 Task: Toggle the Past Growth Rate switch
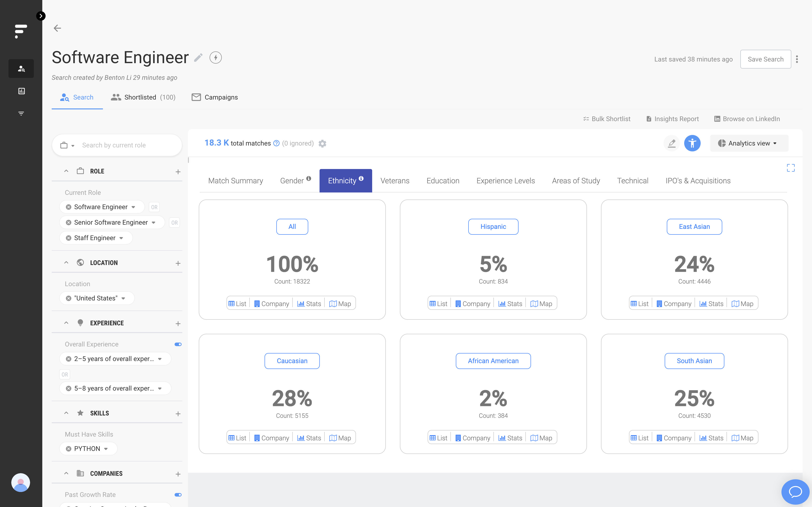(x=178, y=495)
